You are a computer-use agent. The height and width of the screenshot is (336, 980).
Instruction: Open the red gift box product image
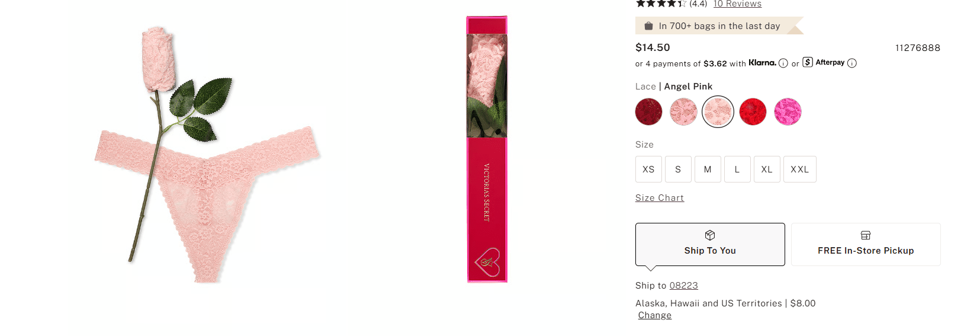pos(487,149)
